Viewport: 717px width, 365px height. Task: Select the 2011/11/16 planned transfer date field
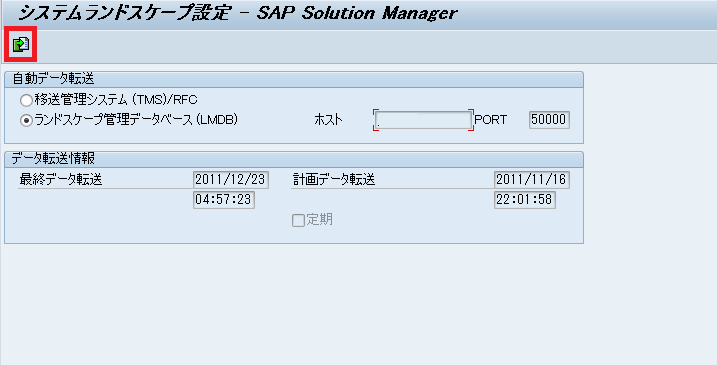click(x=531, y=180)
